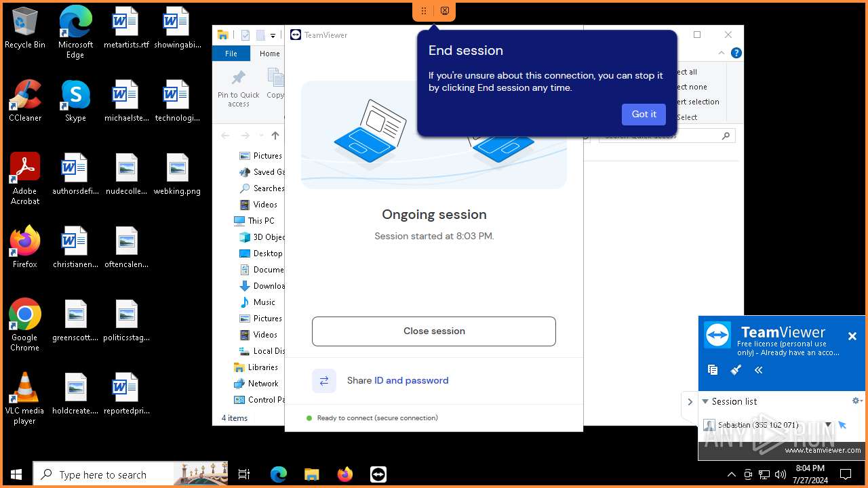Collapse the Session list triangle
Screen dimensions: 868x488
[705, 402]
